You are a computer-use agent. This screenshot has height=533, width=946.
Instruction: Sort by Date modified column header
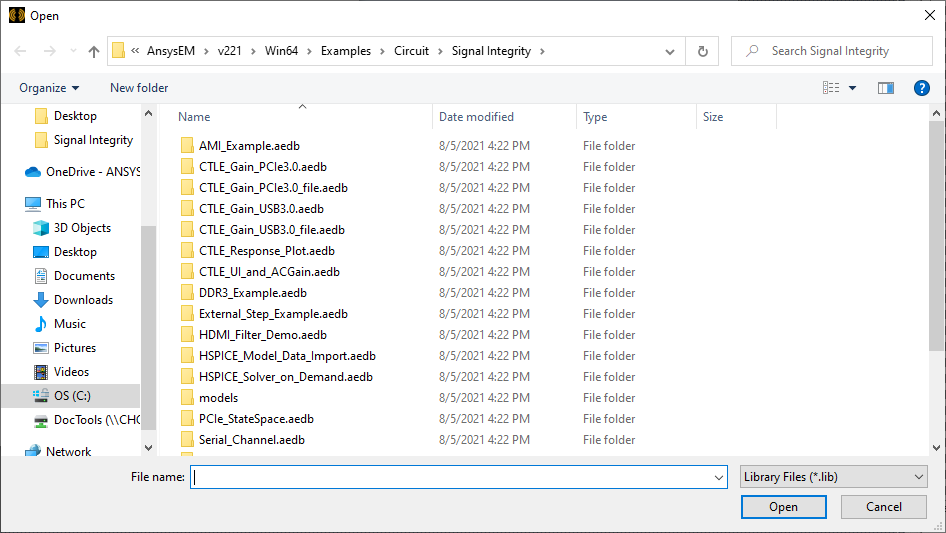coord(476,117)
